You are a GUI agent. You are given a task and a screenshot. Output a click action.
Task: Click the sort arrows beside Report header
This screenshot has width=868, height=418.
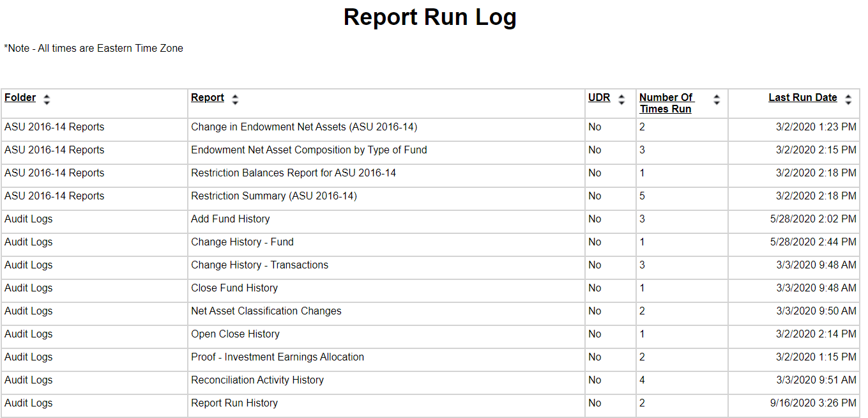[235, 100]
